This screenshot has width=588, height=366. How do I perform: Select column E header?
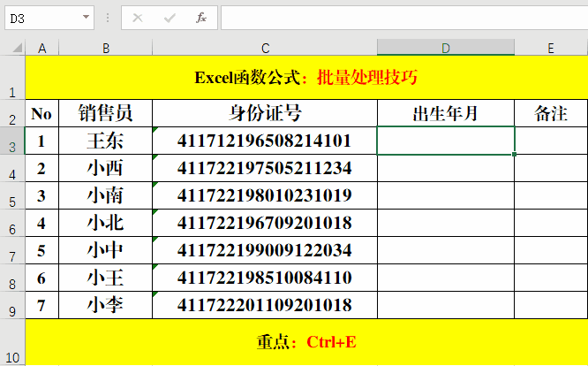[551, 48]
